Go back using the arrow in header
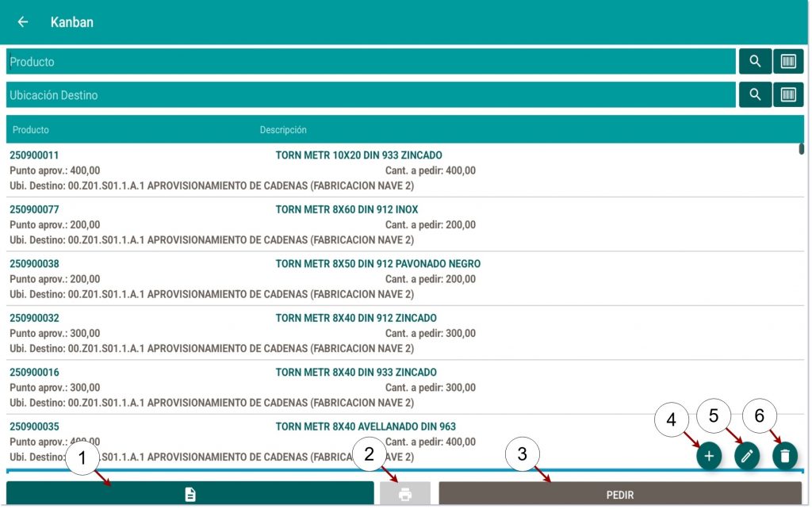The height and width of the screenshot is (509, 812). coord(23,22)
